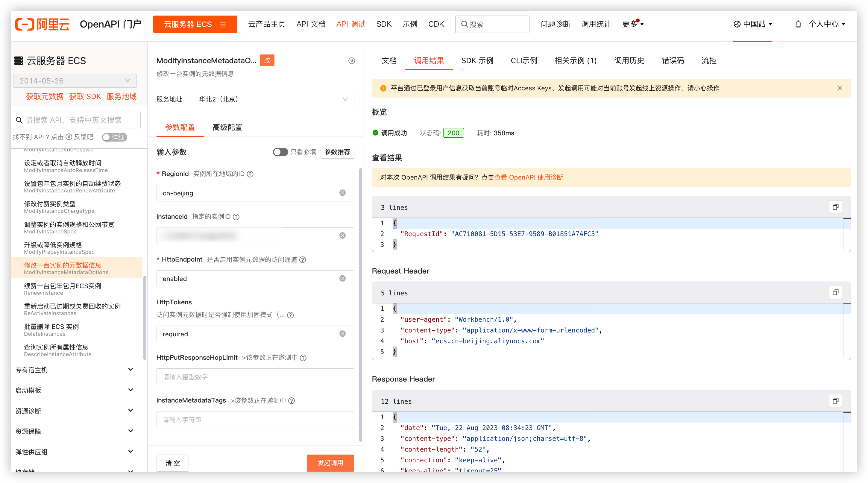Close the Access Keys warning banner
Screen dimensions: 868x483
839,88
